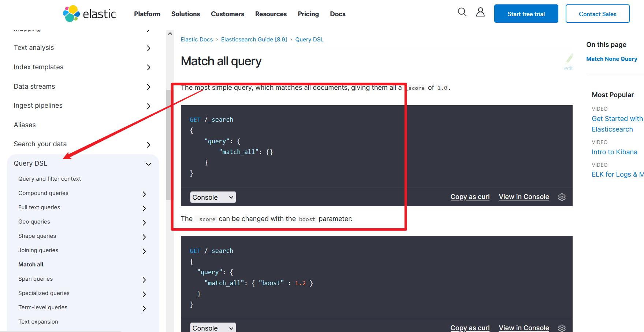Open Text expansion sidebar item
This screenshot has width=644, height=332.
coord(38,322)
